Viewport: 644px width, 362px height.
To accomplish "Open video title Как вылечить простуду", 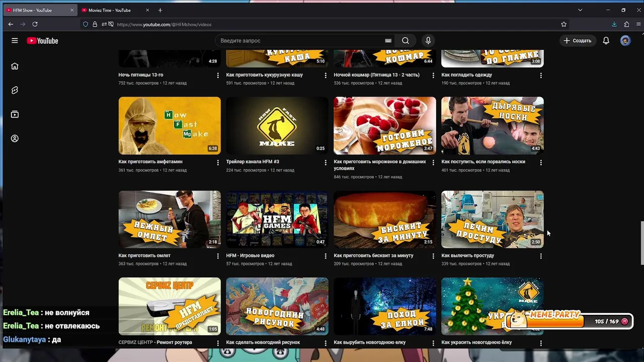I will click(x=468, y=255).
